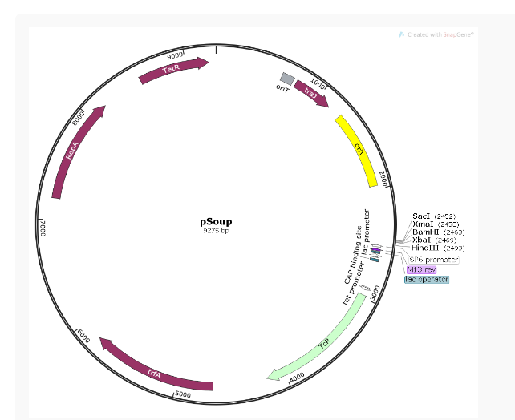
Task: Click the gray oriT box
Action: 286,79
